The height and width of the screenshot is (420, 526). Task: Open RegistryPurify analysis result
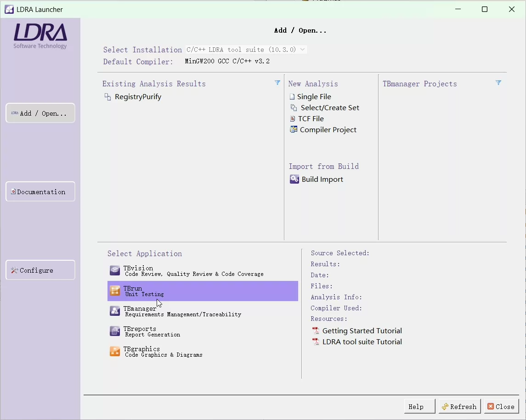tap(138, 97)
